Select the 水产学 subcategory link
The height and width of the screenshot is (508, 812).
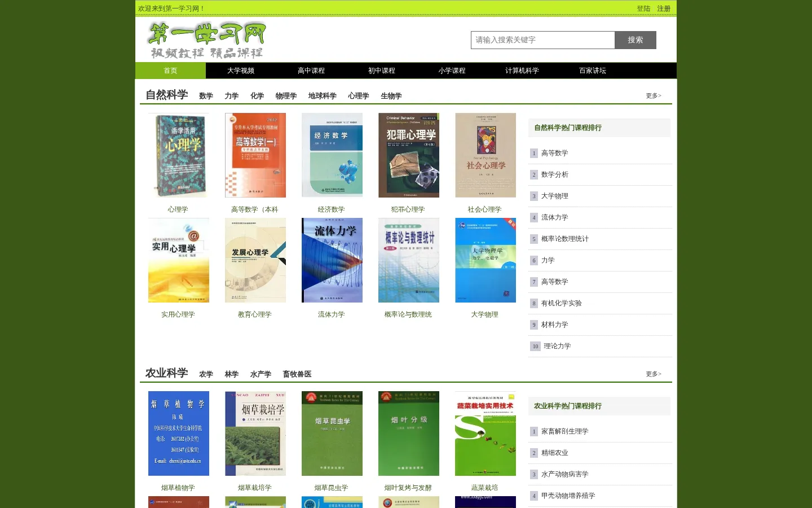261,374
